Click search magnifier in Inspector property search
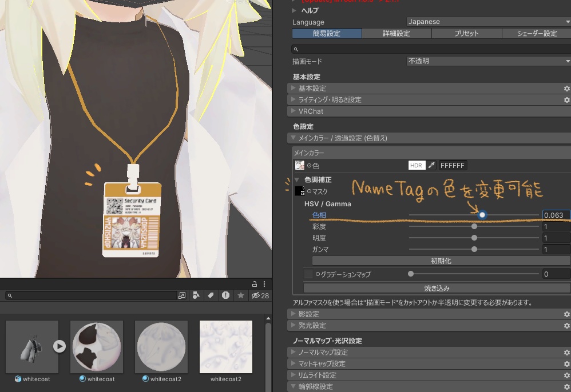The image size is (571, 392). (x=296, y=50)
